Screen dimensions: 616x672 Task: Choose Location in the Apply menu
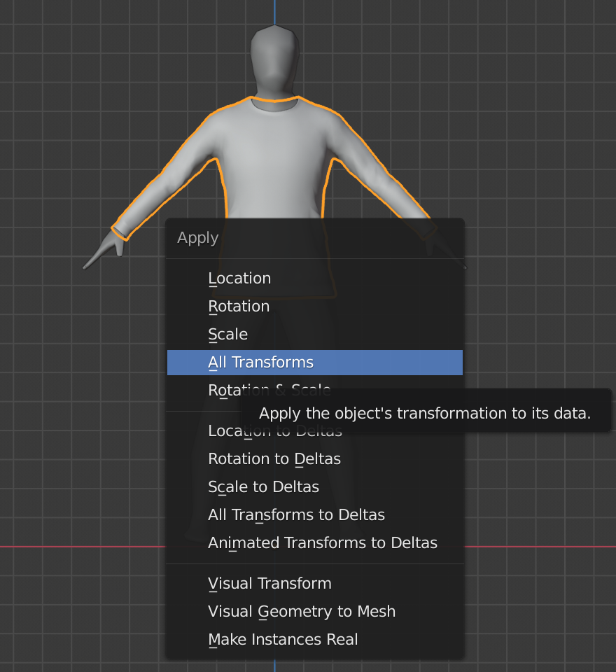(239, 279)
